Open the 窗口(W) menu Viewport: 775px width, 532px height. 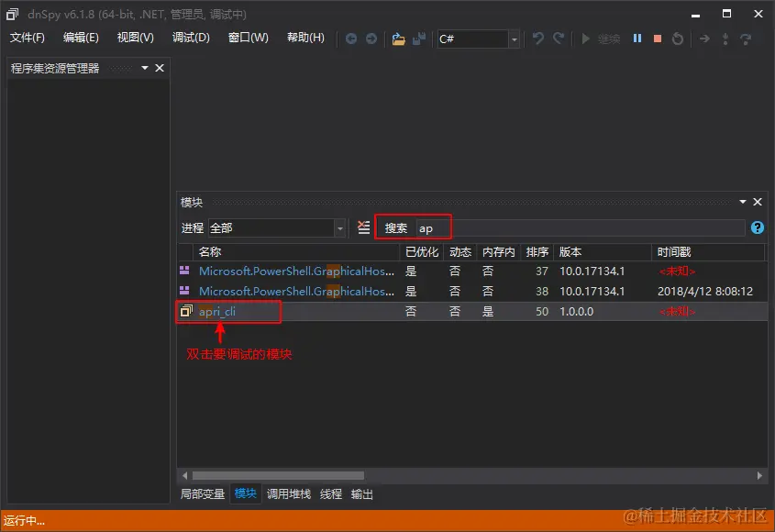point(249,39)
